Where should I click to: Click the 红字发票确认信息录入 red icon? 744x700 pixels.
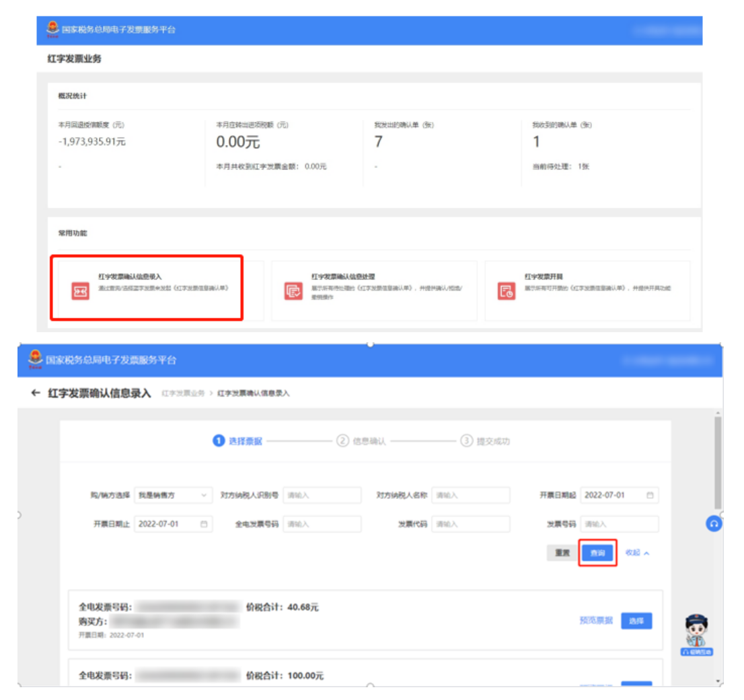point(80,291)
